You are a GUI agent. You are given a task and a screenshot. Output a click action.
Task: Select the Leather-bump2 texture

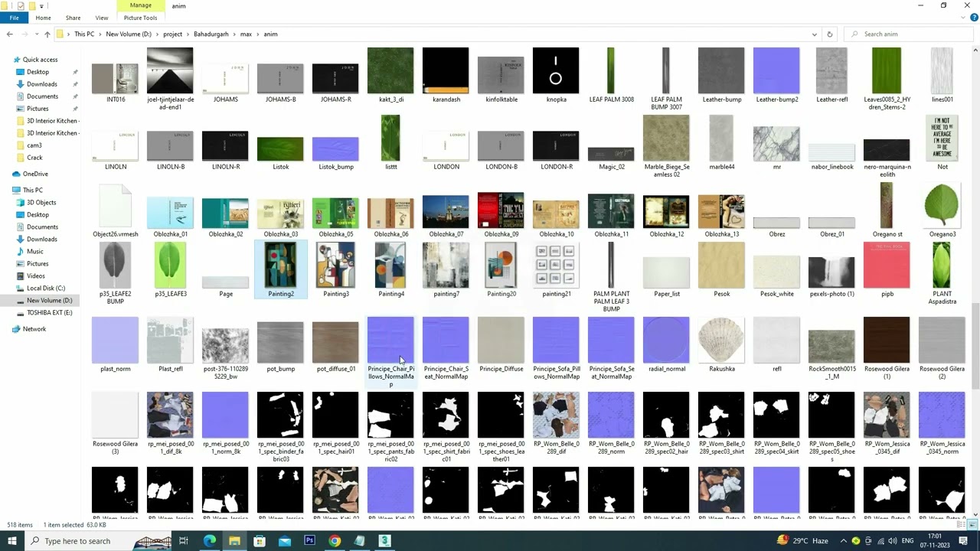777,75
